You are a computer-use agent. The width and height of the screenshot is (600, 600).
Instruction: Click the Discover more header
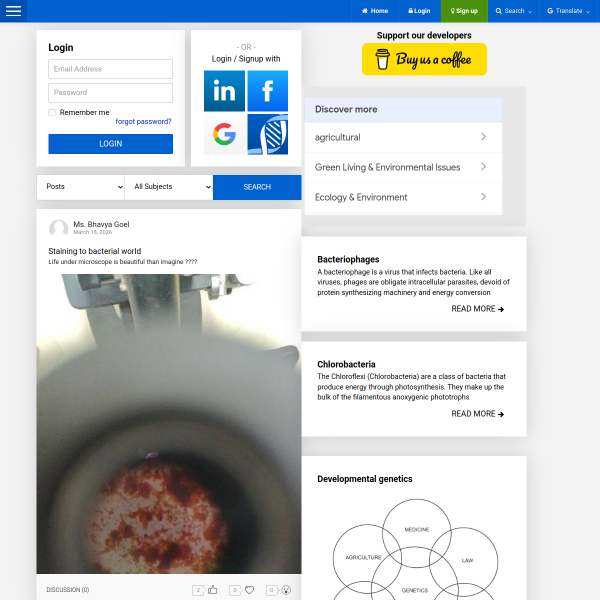pos(403,109)
